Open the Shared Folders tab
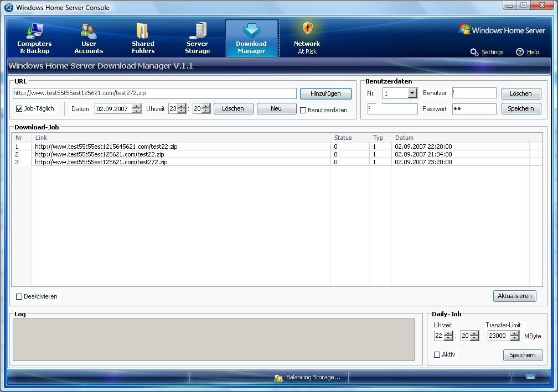The width and height of the screenshot is (558, 392). click(143, 38)
